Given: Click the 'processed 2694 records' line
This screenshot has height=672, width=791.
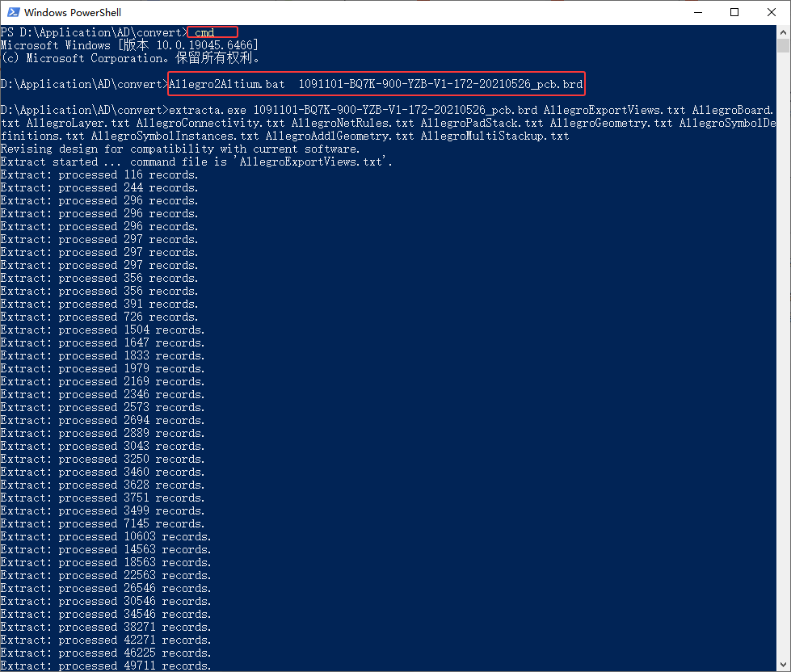Looking at the screenshot, I should point(103,421).
